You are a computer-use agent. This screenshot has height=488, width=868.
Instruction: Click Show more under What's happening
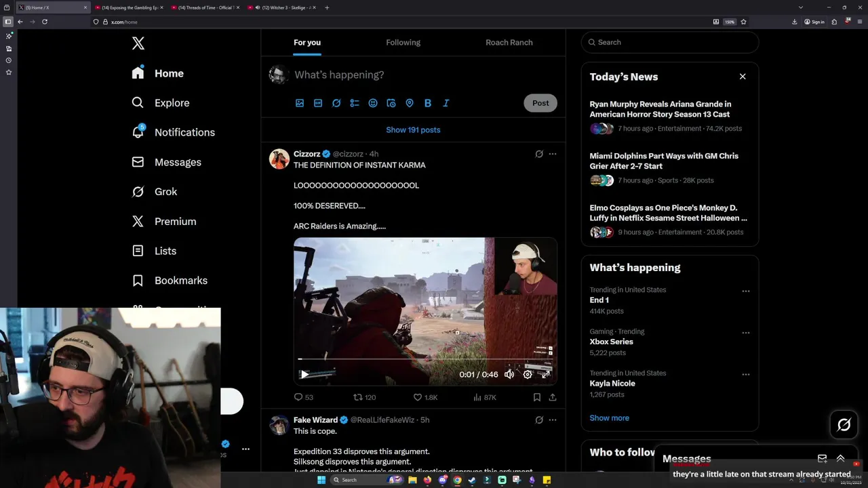609,418
